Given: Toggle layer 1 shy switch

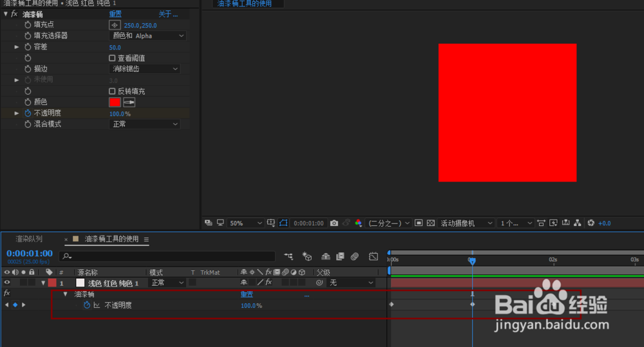Looking at the screenshot, I should [244, 283].
